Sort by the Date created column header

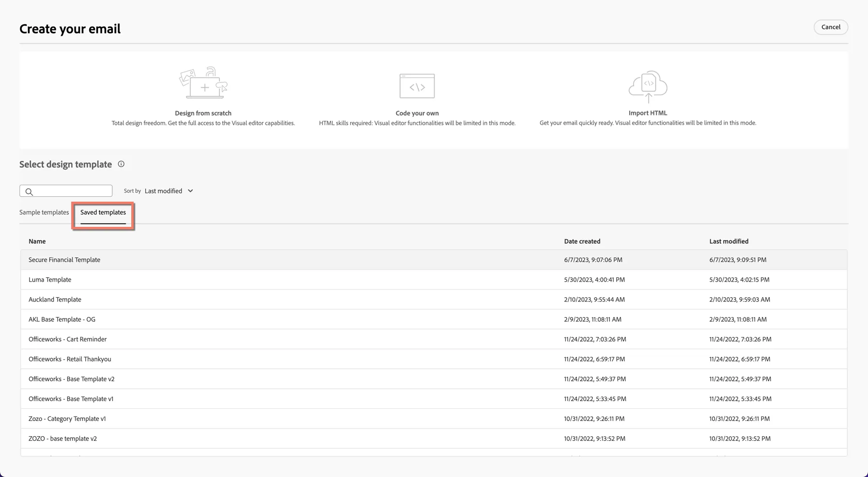(x=582, y=241)
